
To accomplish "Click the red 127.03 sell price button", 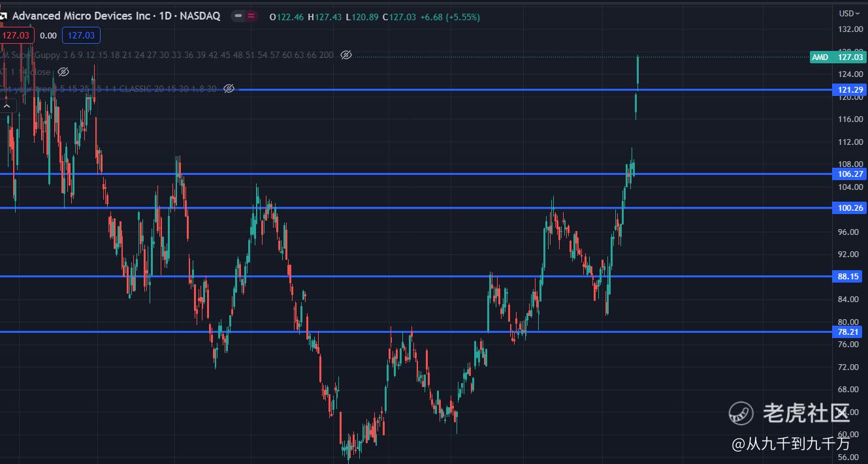I will tap(16, 35).
